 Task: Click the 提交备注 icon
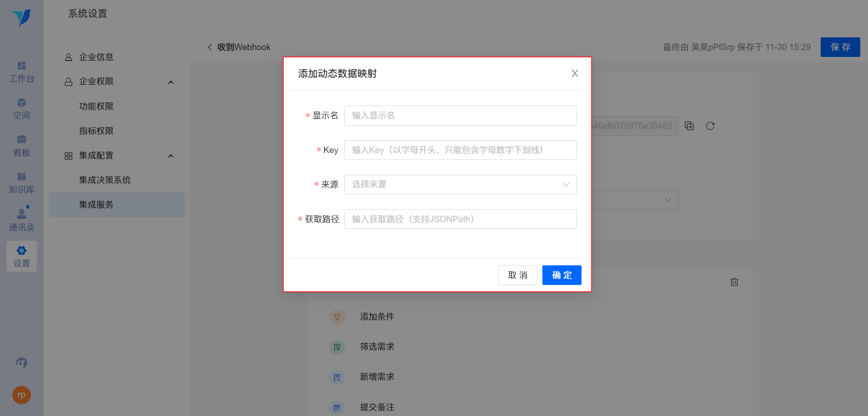pos(337,407)
